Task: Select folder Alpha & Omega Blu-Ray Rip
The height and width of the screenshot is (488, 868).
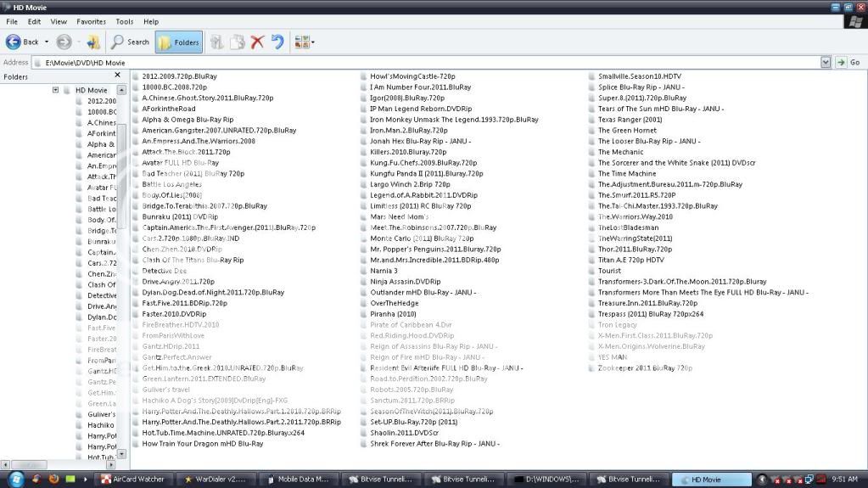Action: click(188, 120)
